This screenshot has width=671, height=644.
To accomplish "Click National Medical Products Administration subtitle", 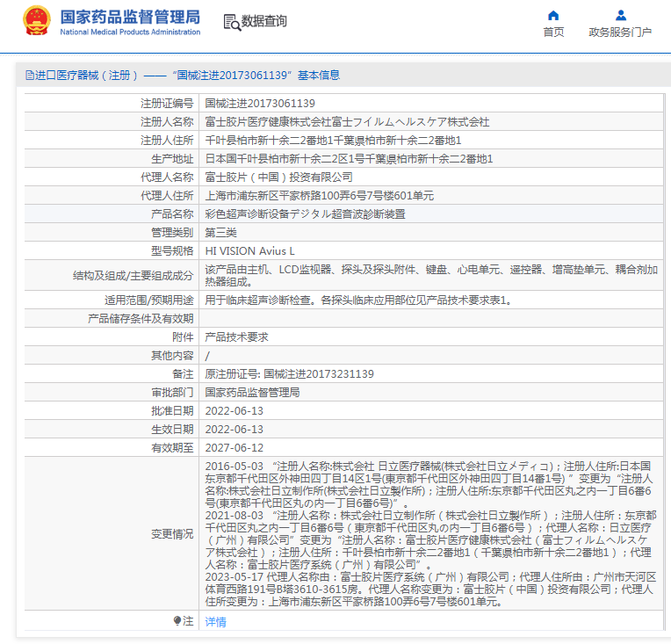I will tap(130, 33).
